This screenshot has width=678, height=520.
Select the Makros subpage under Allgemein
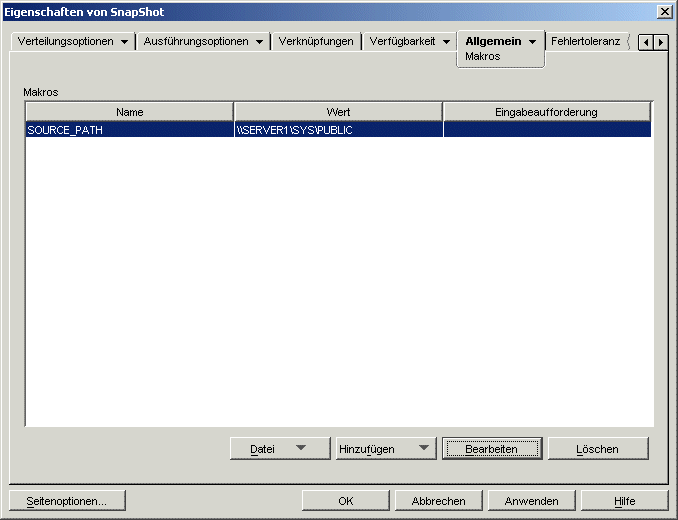(x=483, y=57)
